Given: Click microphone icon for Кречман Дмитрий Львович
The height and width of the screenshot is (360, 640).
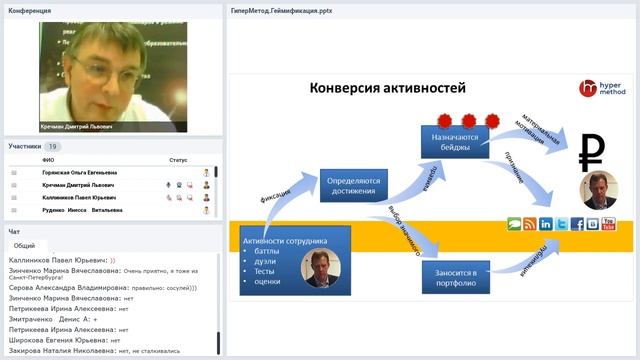Looking at the screenshot, I should pyautogui.click(x=169, y=185).
